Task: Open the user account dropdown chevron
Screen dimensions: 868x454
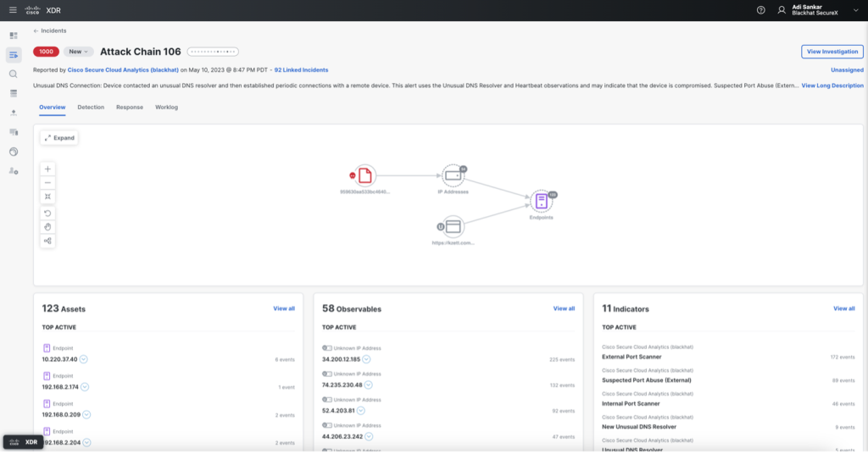Action: pyautogui.click(x=855, y=10)
